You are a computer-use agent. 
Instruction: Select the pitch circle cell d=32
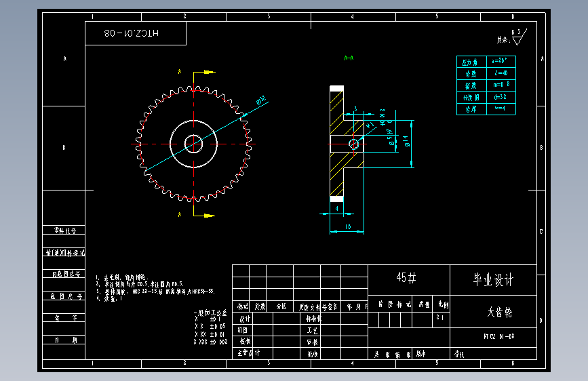[x=501, y=97]
